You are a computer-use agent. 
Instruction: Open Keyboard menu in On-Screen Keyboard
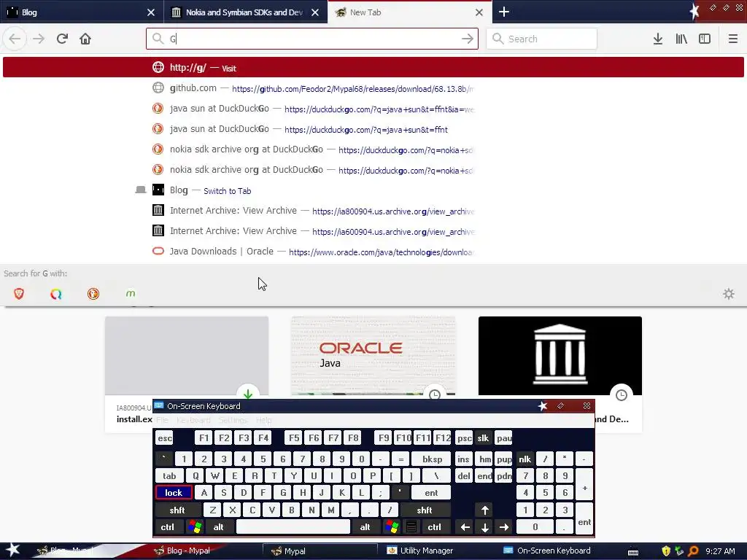pos(193,420)
